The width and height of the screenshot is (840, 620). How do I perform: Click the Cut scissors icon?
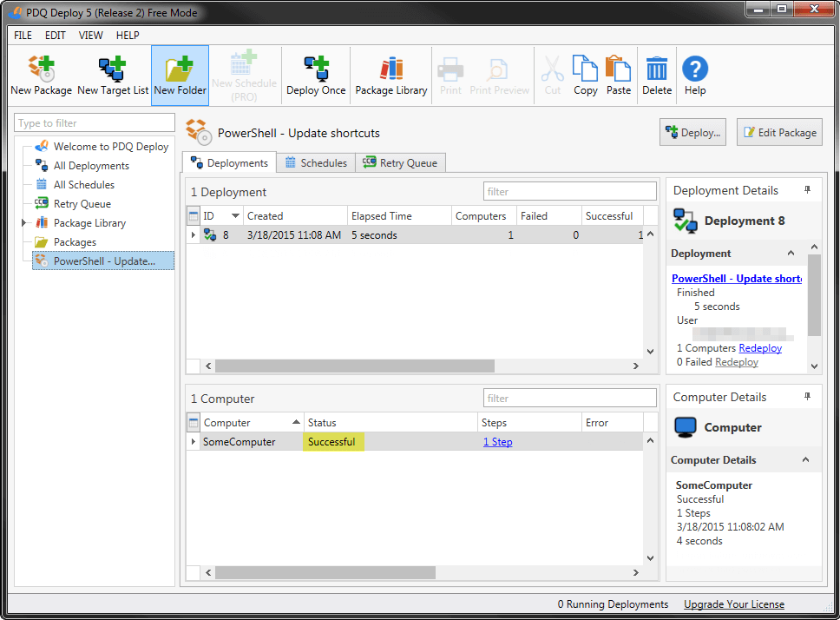pyautogui.click(x=552, y=68)
